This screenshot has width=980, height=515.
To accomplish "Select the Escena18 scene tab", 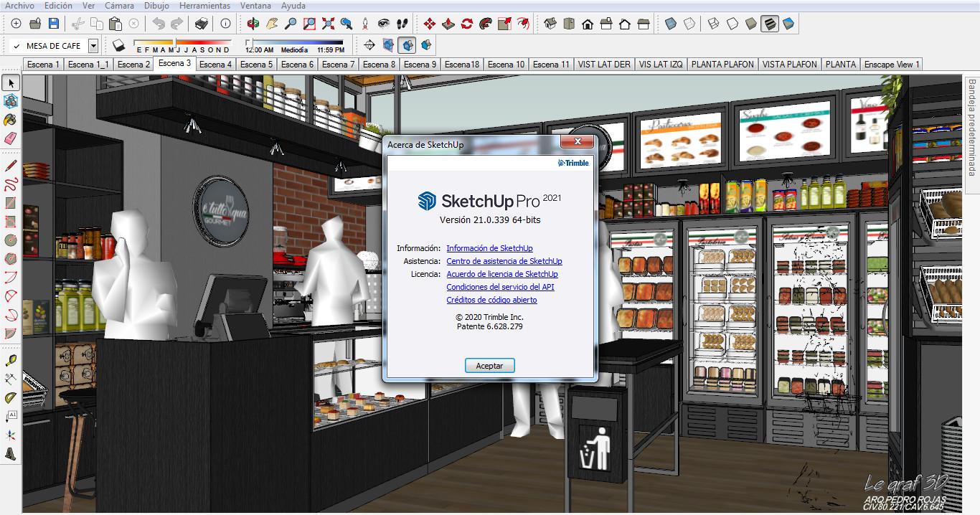I will pos(462,64).
